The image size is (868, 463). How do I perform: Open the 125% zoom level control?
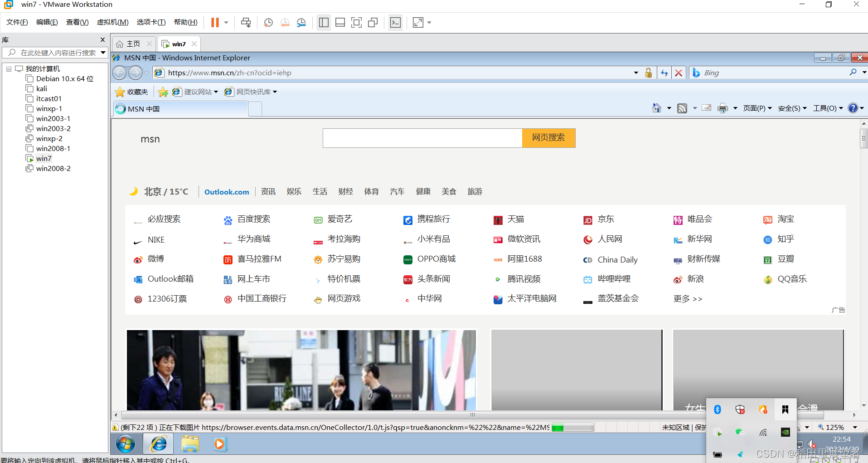pyautogui.click(x=837, y=427)
